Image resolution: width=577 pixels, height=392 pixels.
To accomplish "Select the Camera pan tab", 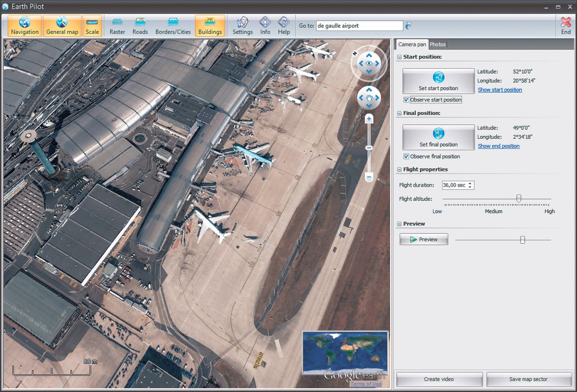I will (412, 44).
